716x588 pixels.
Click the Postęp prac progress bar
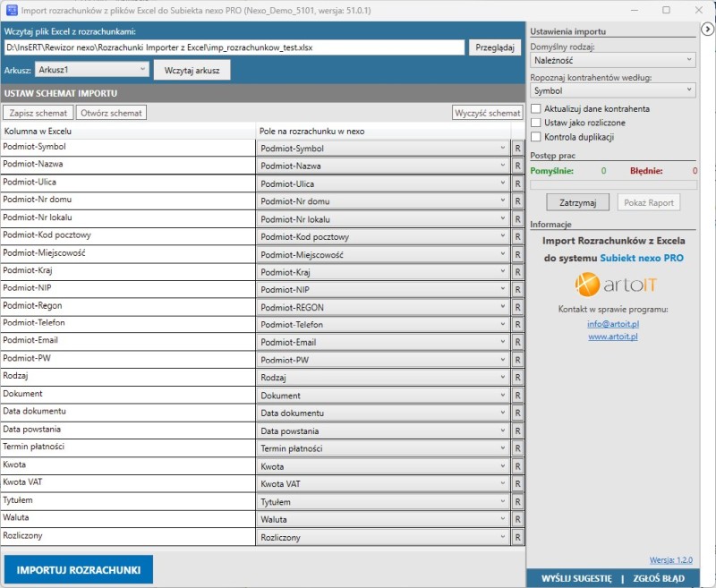point(613,184)
